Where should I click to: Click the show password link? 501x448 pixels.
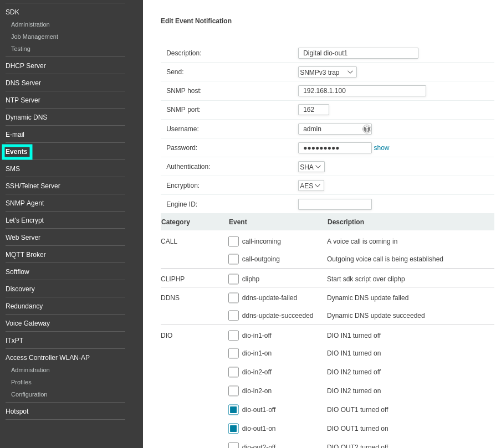tap(381, 148)
